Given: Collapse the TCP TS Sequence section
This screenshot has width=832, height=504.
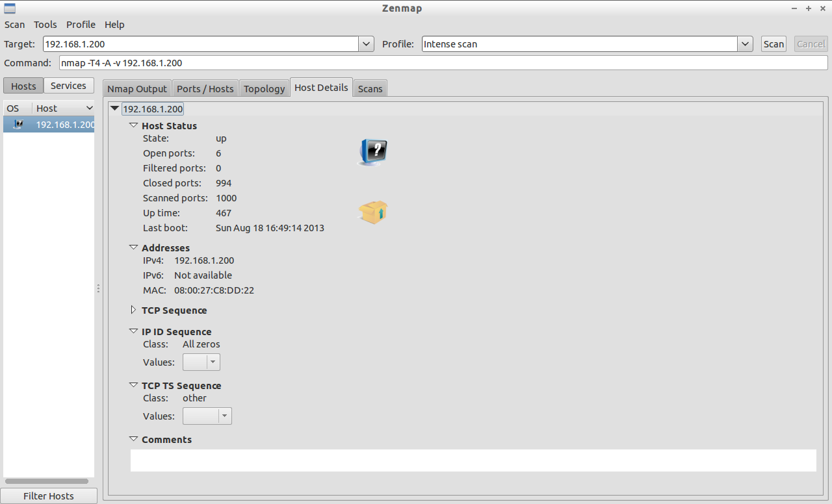Looking at the screenshot, I should (133, 385).
